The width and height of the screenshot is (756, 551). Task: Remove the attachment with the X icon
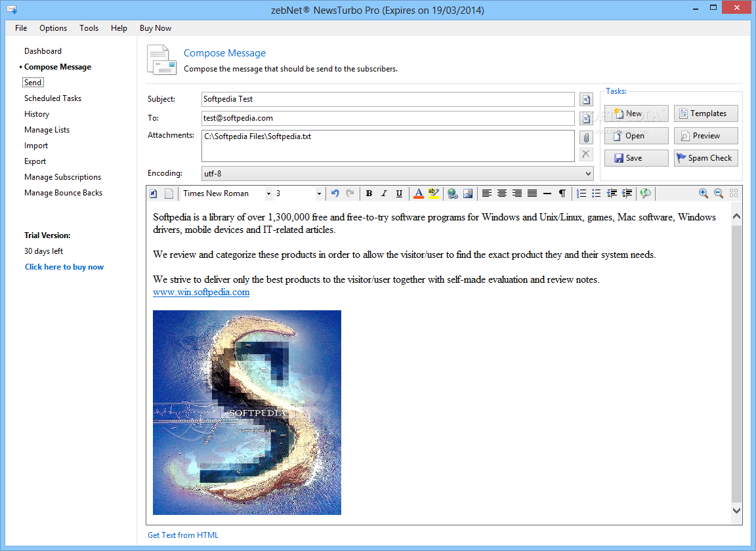coord(586,154)
